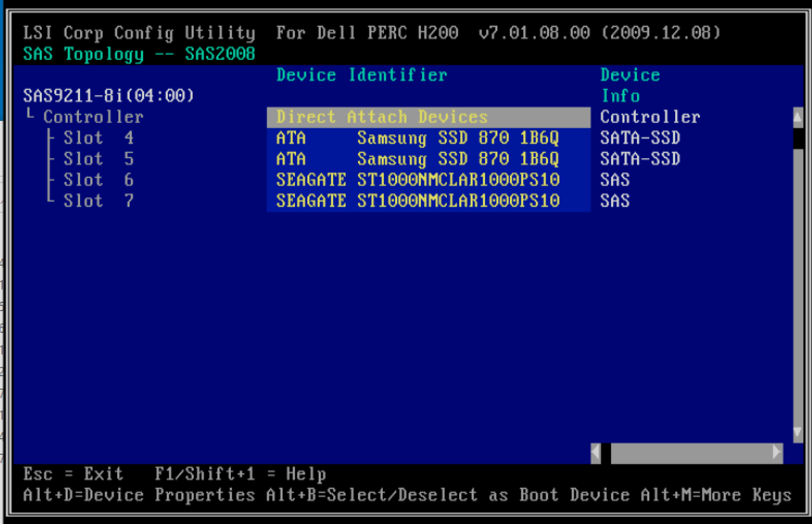The width and height of the screenshot is (812, 524).
Task: Click the LSI Corp Config Utility header text
Action: click(x=139, y=33)
